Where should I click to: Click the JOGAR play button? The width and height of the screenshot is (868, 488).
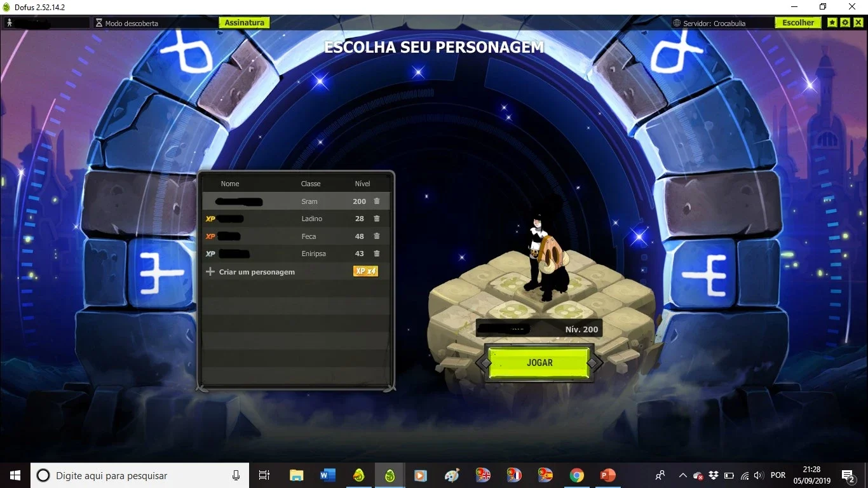click(539, 363)
